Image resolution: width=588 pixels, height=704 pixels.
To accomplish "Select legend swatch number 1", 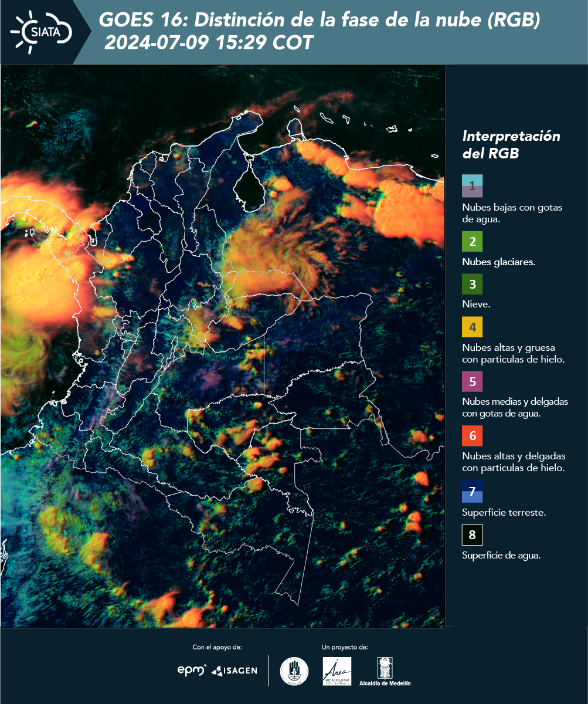I will pyautogui.click(x=472, y=185).
